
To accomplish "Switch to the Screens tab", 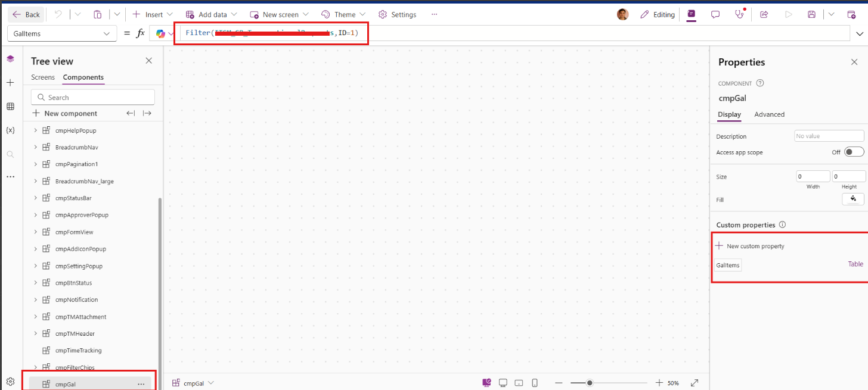I will click(43, 77).
